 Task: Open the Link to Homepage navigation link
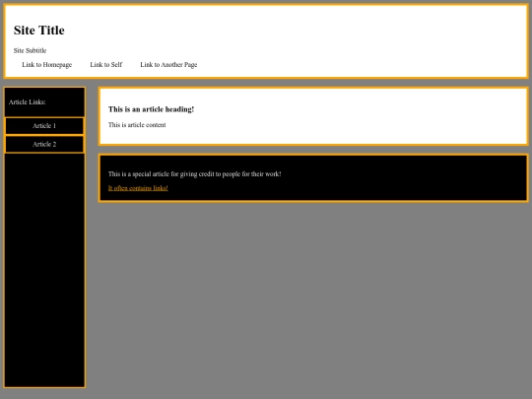pos(47,64)
